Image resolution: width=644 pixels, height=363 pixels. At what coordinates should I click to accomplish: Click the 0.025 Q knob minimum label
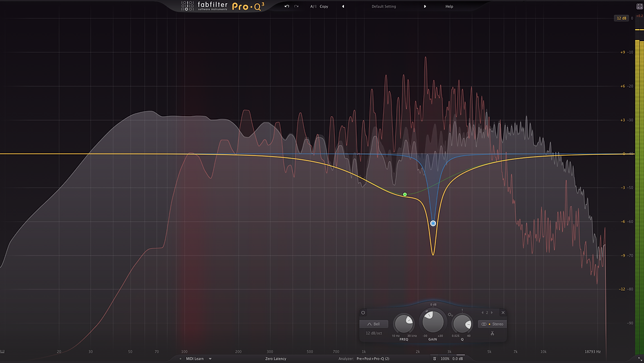click(455, 336)
